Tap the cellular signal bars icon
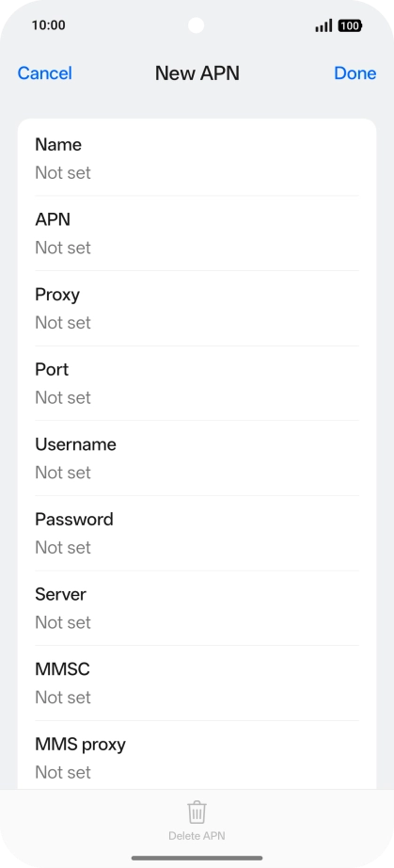The height and width of the screenshot is (868, 394). point(323,25)
